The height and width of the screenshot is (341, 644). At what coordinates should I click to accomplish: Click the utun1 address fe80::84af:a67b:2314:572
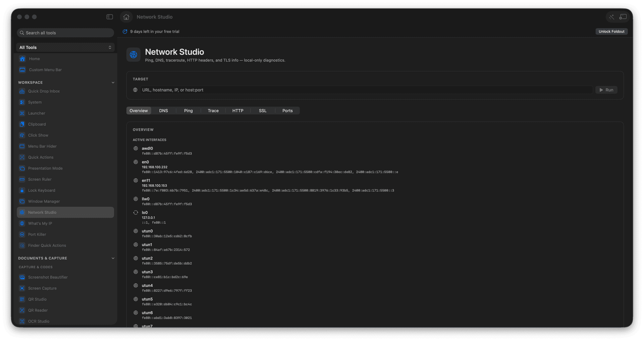166,250
